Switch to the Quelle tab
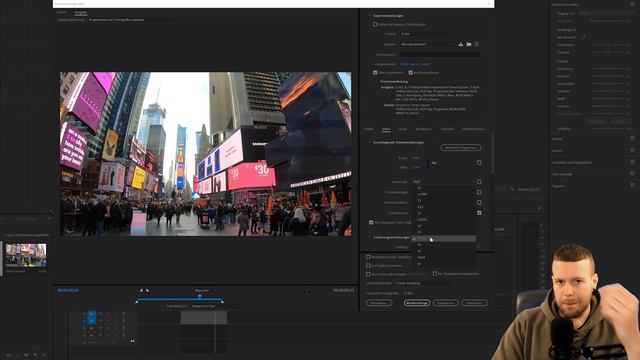This screenshot has height=360, width=640. pyautogui.click(x=62, y=13)
